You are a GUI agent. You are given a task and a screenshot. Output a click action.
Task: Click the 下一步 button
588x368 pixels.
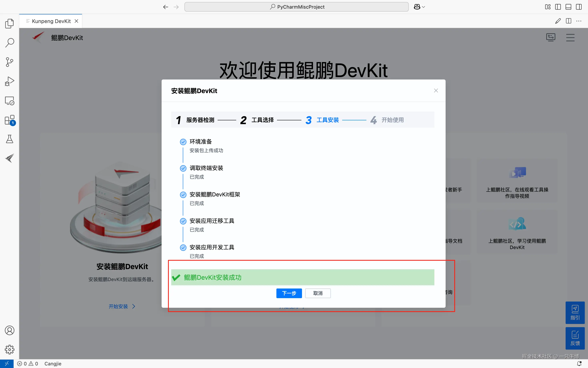pos(289,293)
